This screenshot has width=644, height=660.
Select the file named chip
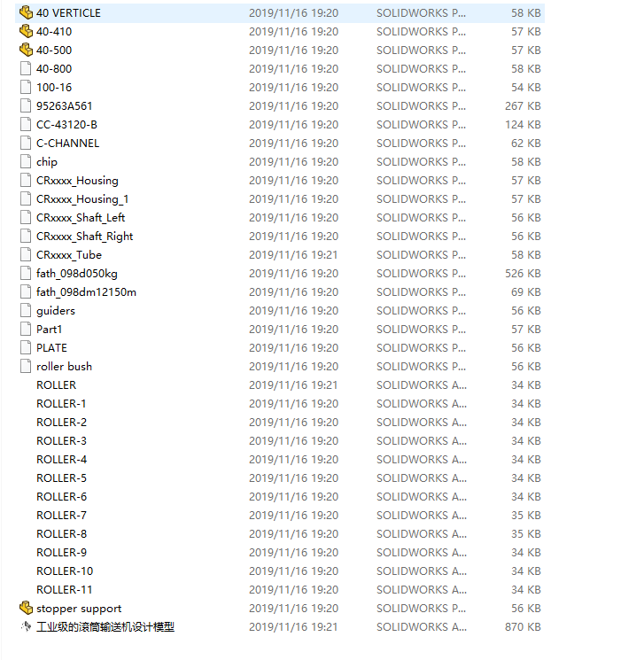[x=47, y=162]
